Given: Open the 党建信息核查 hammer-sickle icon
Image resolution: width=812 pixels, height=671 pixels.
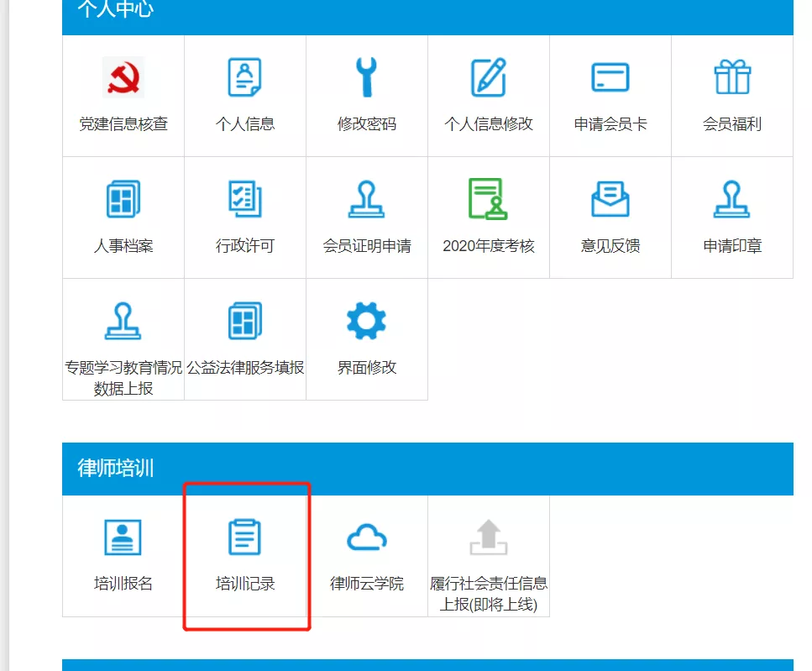Looking at the screenshot, I should pyautogui.click(x=123, y=78).
